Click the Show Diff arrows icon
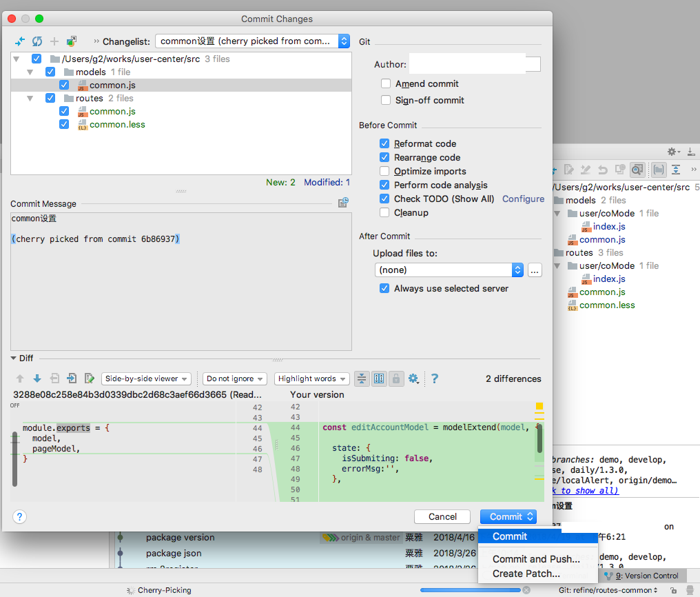The height and width of the screenshot is (597, 700). click(x=20, y=41)
